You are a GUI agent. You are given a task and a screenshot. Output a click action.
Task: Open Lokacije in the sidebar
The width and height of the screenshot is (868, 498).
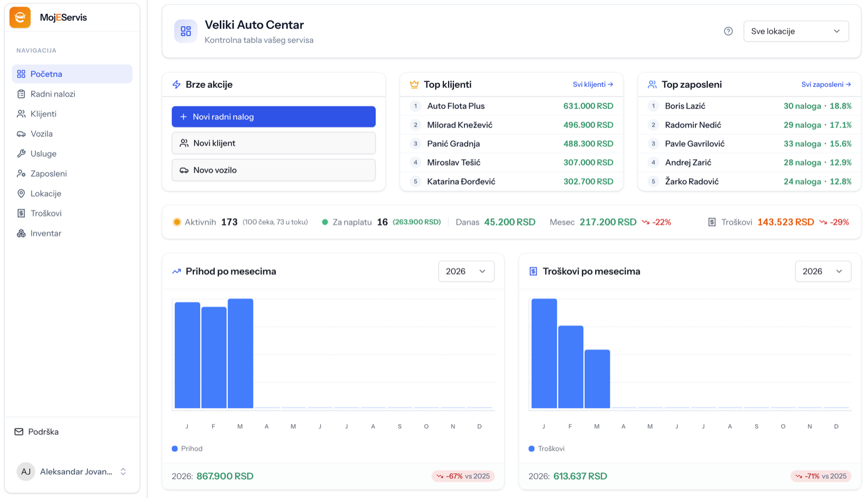(x=72, y=193)
